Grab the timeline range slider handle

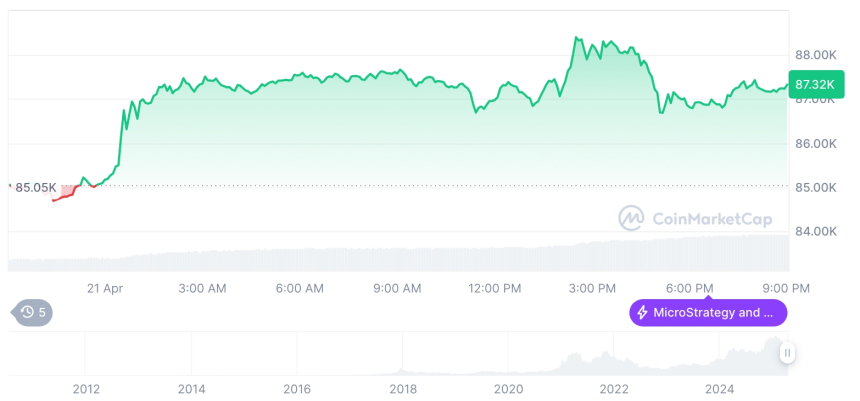pos(787,352)
